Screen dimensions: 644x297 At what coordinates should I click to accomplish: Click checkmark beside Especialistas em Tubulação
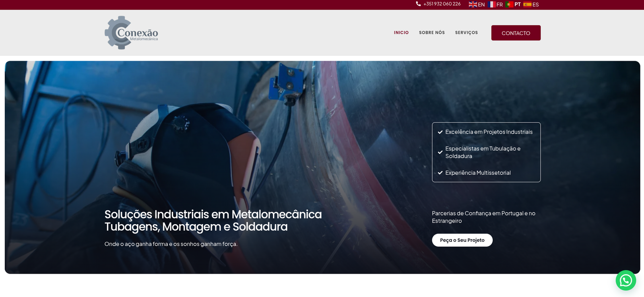click(440, 152)
